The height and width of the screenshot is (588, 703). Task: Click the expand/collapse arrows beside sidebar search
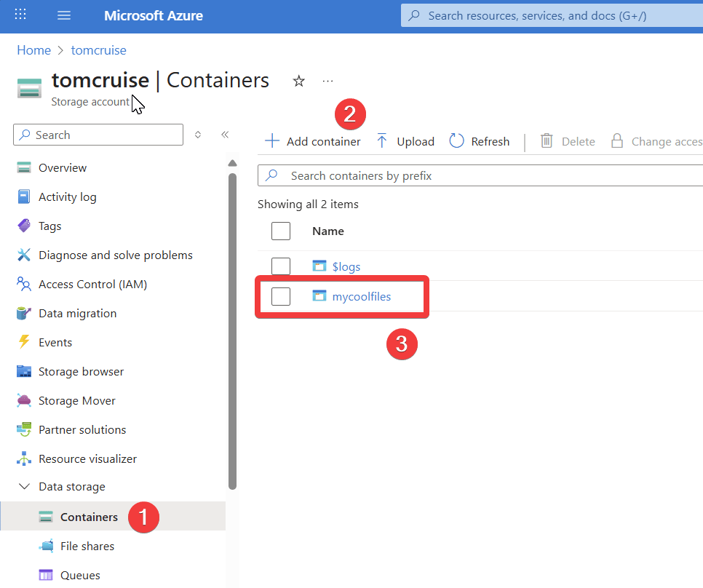click(198, 135)
